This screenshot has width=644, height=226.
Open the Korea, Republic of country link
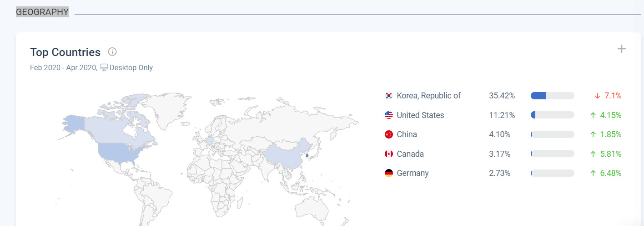point(428,96)
